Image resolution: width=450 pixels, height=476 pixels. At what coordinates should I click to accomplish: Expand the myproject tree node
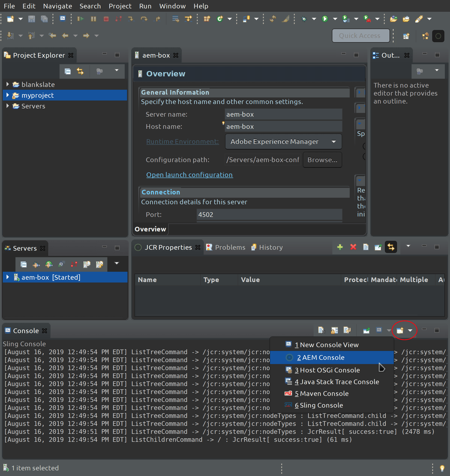7,95
